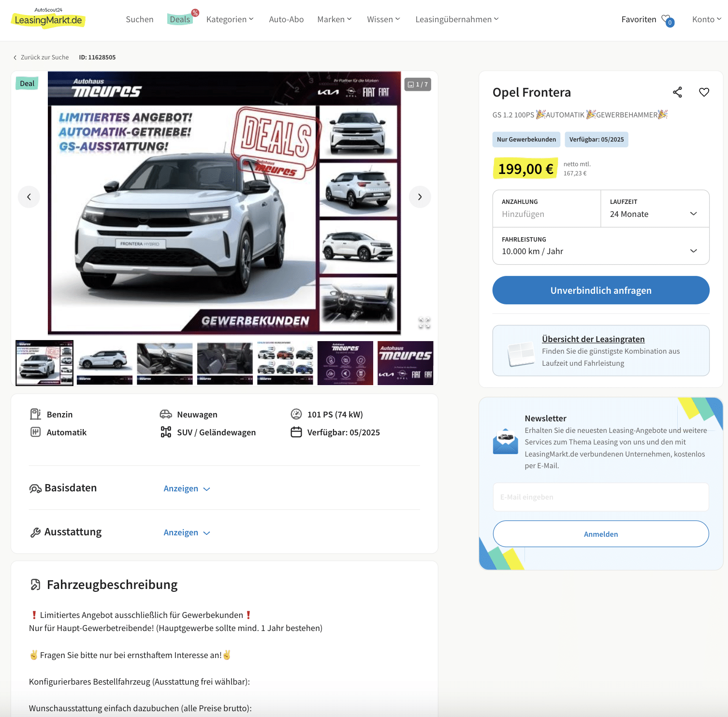Open the Konto account dropdown
The height and width of the screenshot is (717, 728).
pyautogui.click(x=707, y=19)
